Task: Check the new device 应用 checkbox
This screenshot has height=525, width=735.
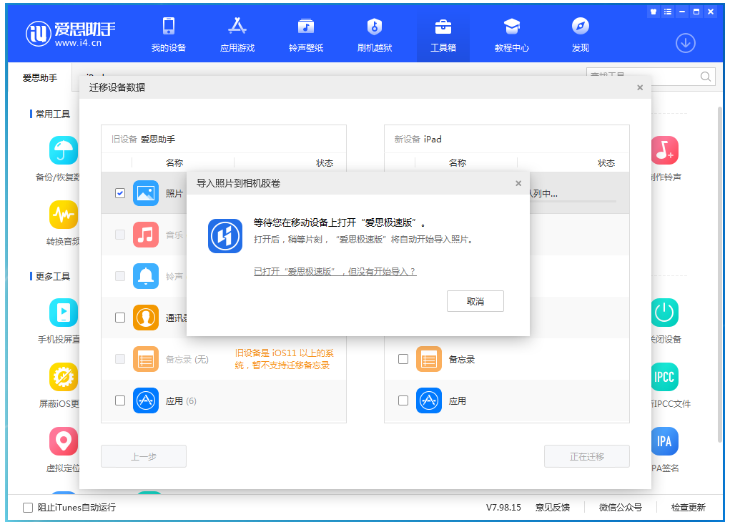Action: click(403, 400)
